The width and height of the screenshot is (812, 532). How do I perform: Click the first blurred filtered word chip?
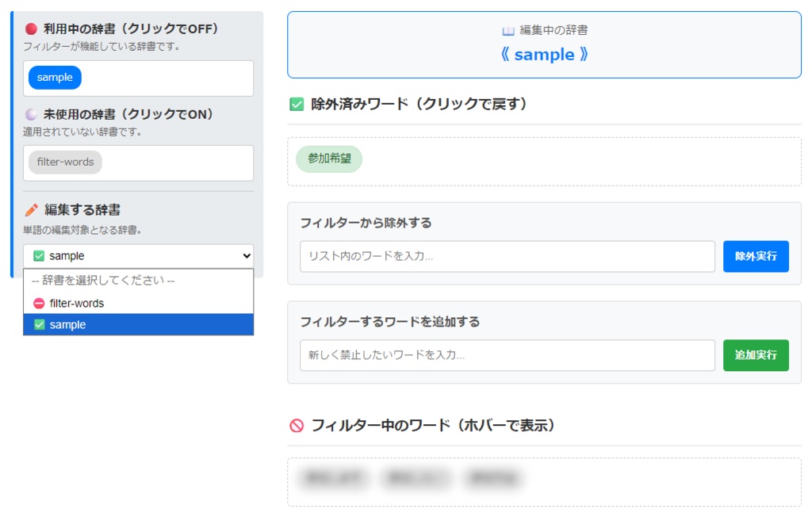pos(334,479)
